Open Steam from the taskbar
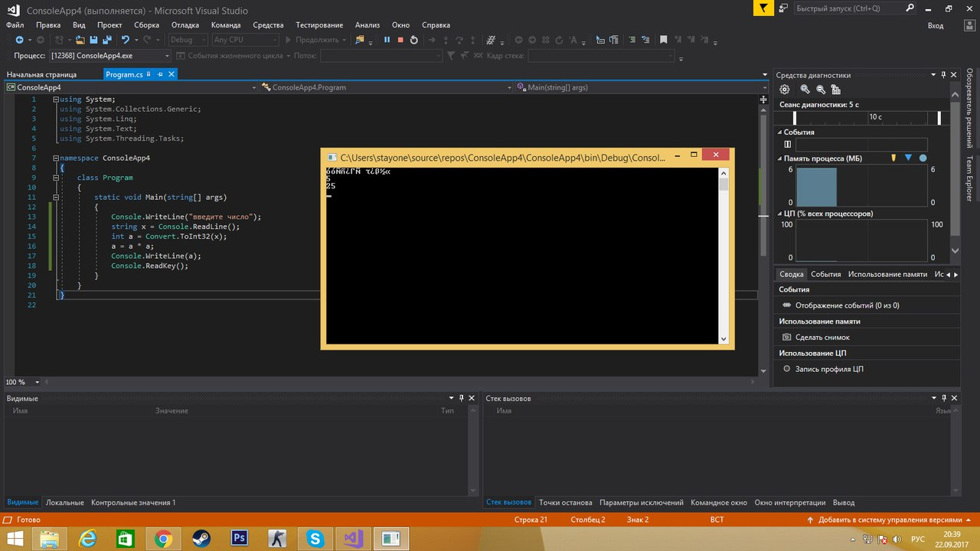The width and height of the screenshot is (980, 551). [x=201, y=539]
